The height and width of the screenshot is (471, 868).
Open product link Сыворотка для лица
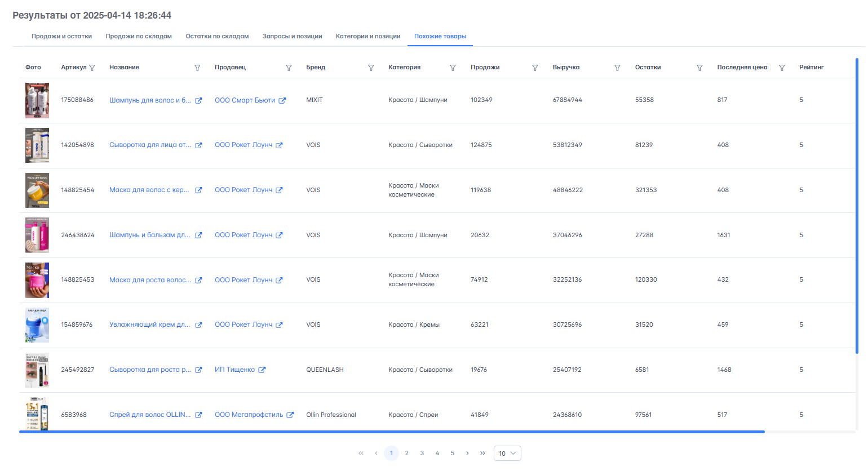tap(150, 145)
